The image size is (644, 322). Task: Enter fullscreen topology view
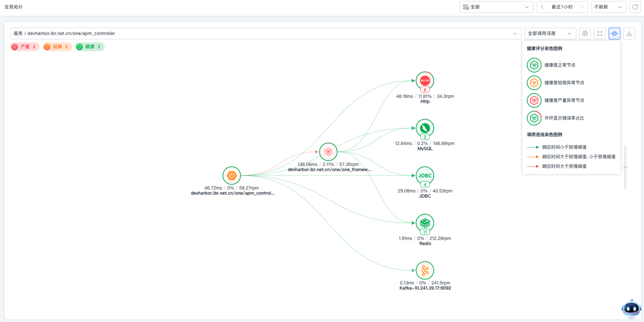pyautogui.click(x=600, y=33)
